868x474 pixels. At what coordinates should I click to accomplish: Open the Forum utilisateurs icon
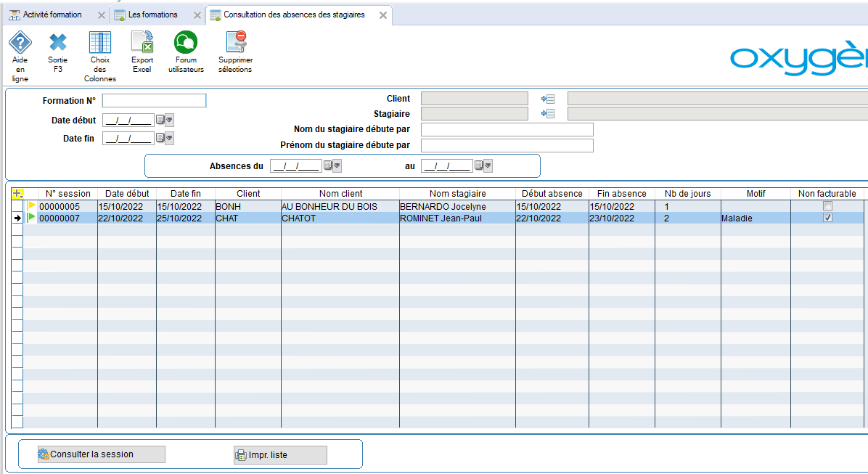186,42
